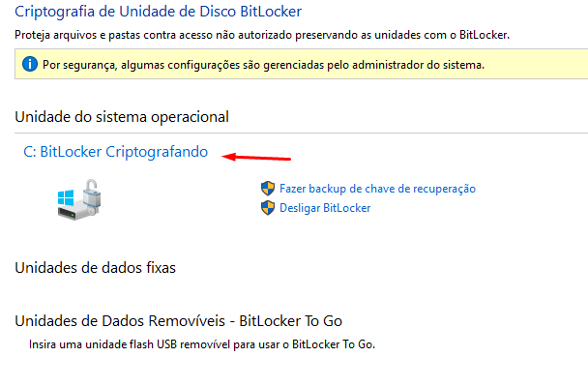
Task: Click the 'Insira uma unidade flash USB' hint
Action: coord(200,344)
